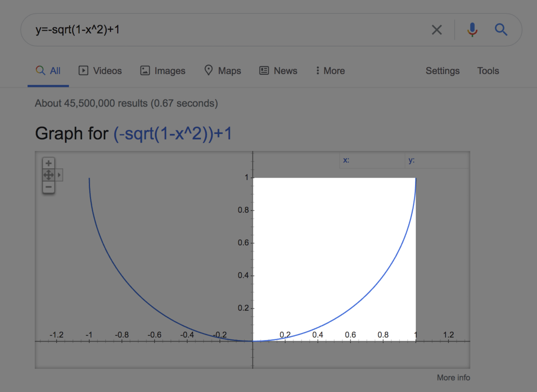Click the 0.4 label on the vertical axis
Image resolution: width=537 pixels, height=392 pixels.
(243, 276)
